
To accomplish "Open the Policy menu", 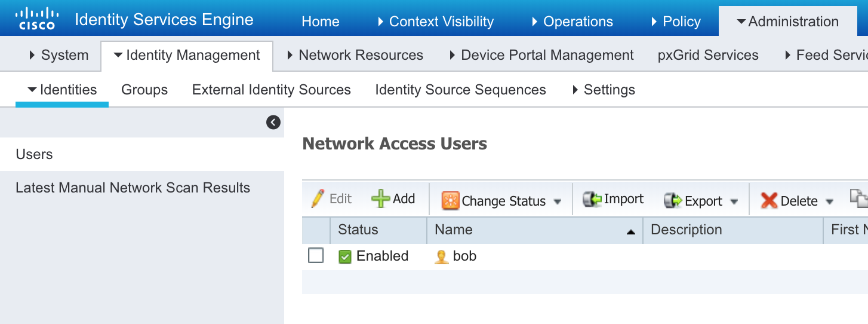I will click(676, 22).
